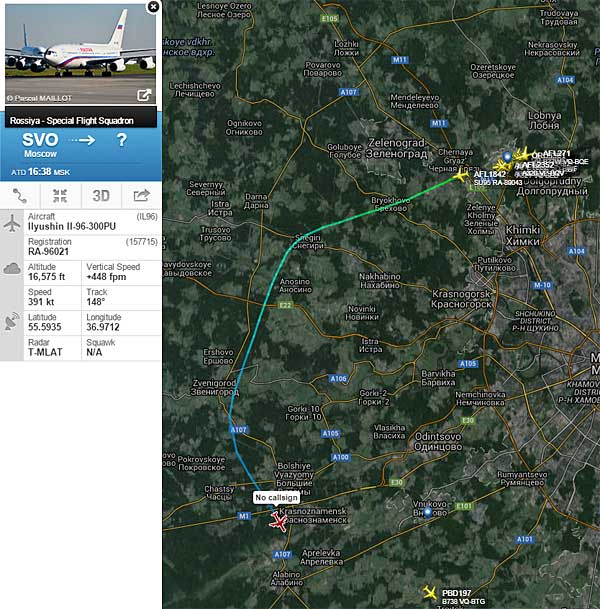The height and width of the screenshot is (609, 600).
Task: Show the flight route path icon
Action: pyautogui.click(x=20, y=196)
